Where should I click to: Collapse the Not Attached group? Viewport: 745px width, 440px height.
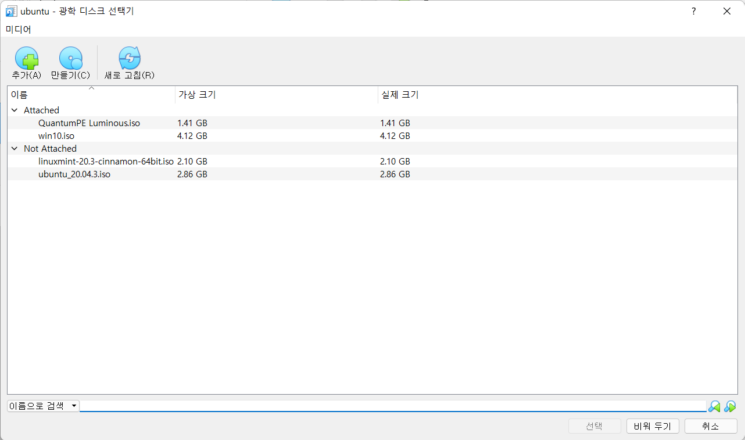[14, 148]
